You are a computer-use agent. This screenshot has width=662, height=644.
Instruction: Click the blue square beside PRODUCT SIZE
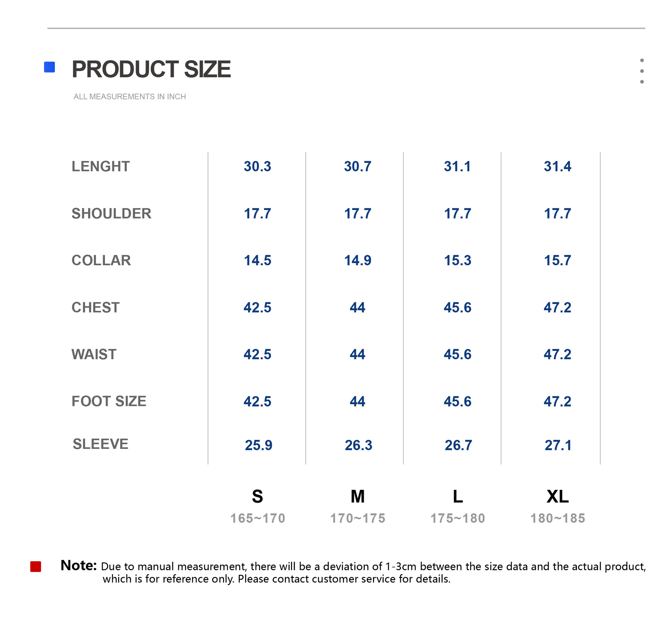[49, 67]
